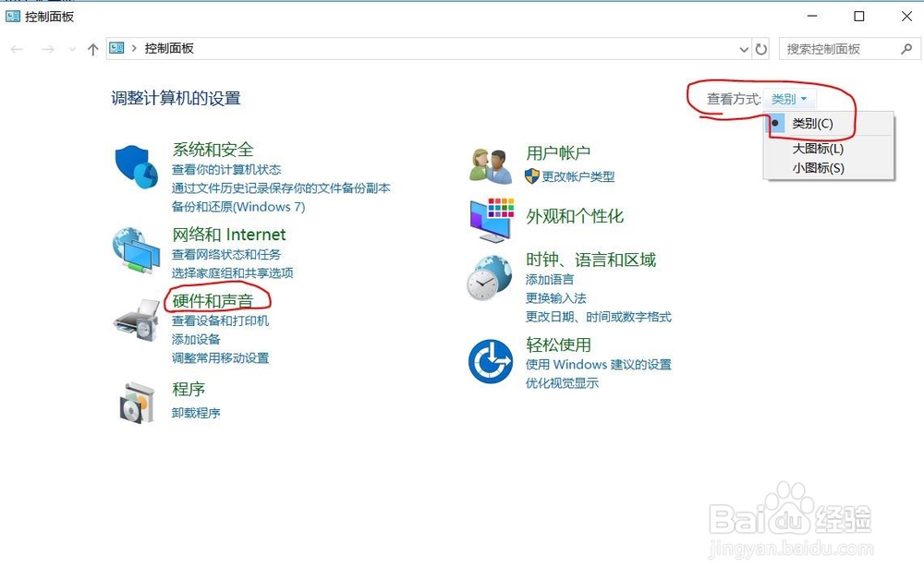Open the 查看方式 类别 dropdown
Image resolution: width=924 pixels, height=580 pixels.
789,99
